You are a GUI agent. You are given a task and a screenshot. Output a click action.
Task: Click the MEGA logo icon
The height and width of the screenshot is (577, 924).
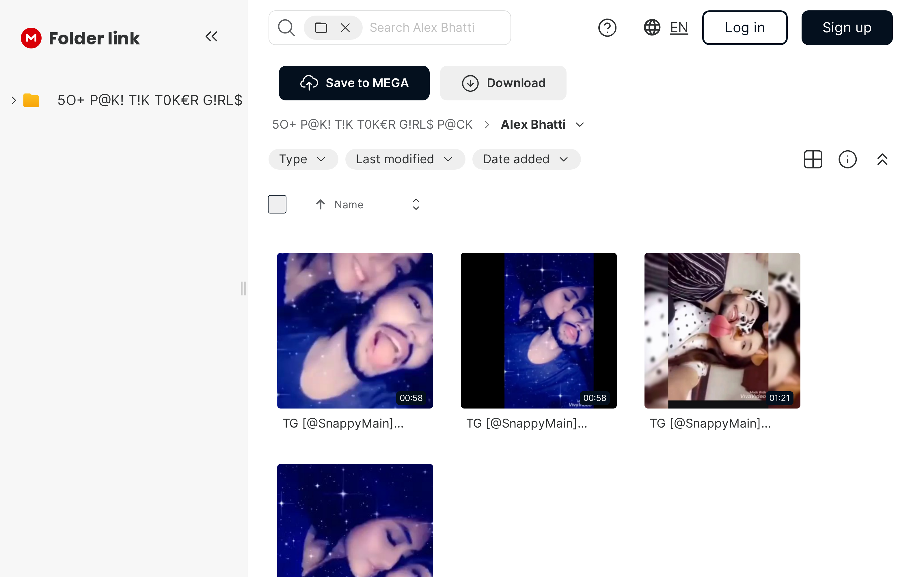click(x=31, y=38)
